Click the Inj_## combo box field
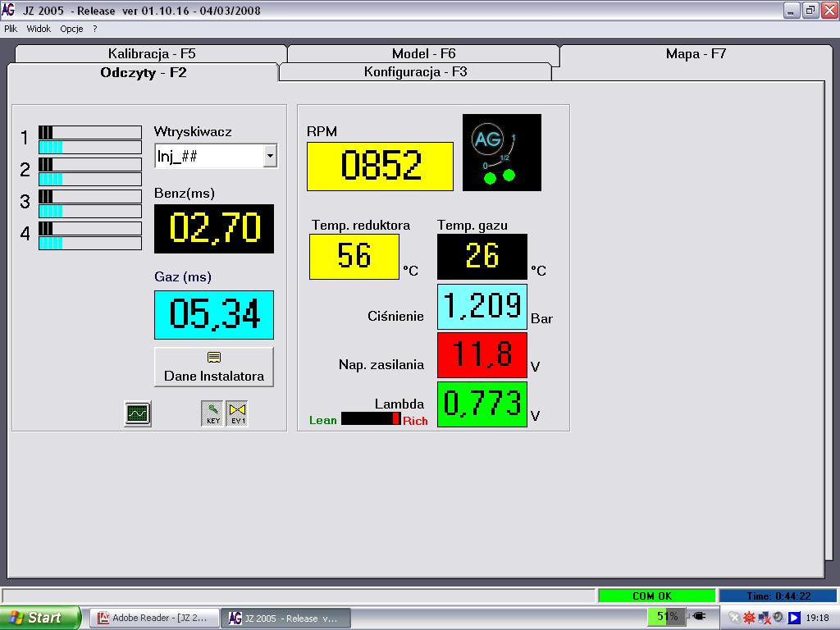Viewport: 840px width, 630px height. pos(216,156)
